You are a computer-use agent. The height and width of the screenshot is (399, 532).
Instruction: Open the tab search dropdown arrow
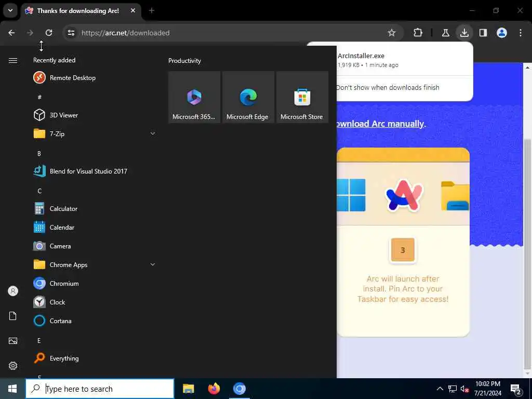(x=10, y=10)
